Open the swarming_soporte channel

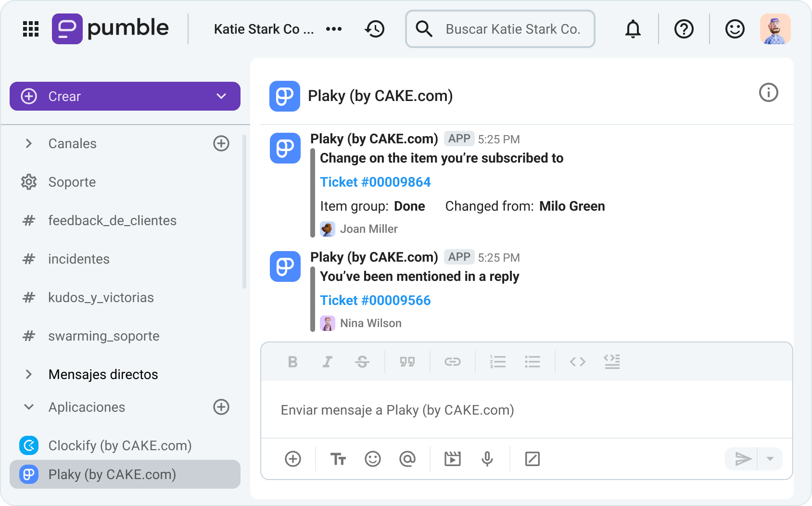pos(103,336)
